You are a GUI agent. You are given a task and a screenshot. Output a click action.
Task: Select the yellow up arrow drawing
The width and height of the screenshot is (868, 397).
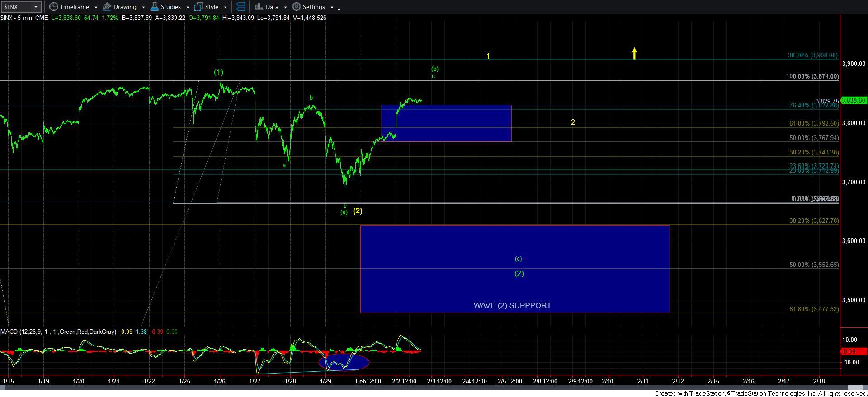(634, 53)
